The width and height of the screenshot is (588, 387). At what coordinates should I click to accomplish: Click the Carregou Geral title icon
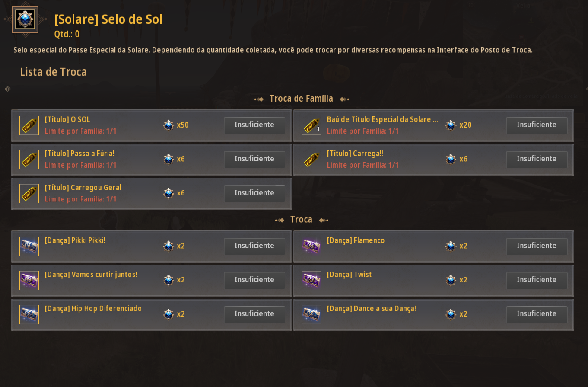click(x=29, y=193)
